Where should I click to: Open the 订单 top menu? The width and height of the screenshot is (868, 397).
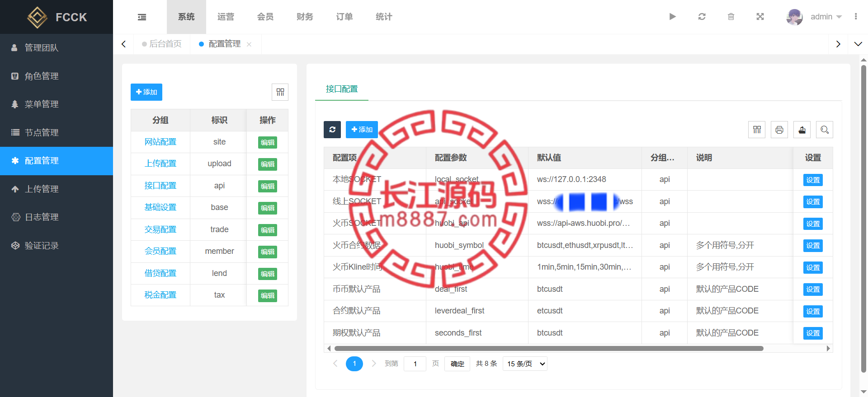pyautogui.click(x=344, y=17)
